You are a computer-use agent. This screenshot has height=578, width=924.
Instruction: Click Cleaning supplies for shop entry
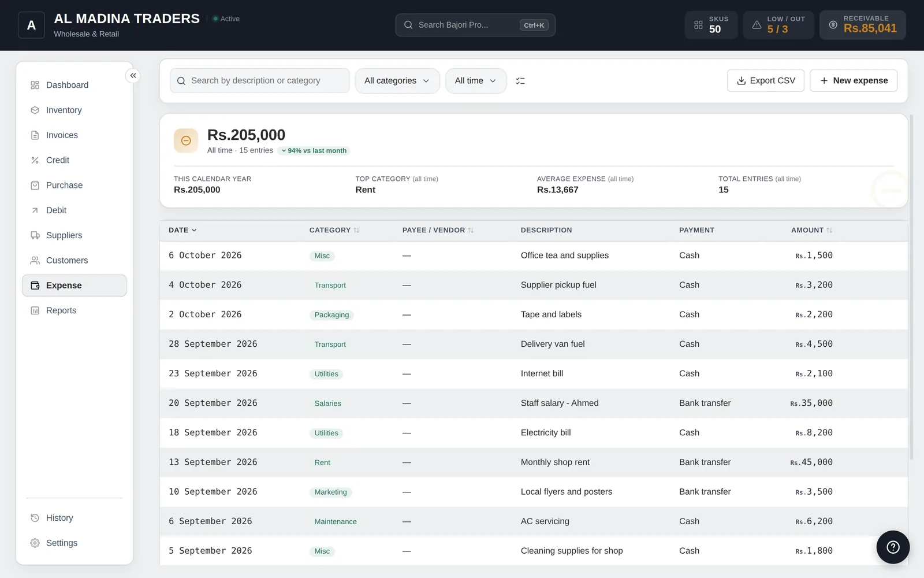(x=572, y=551)
